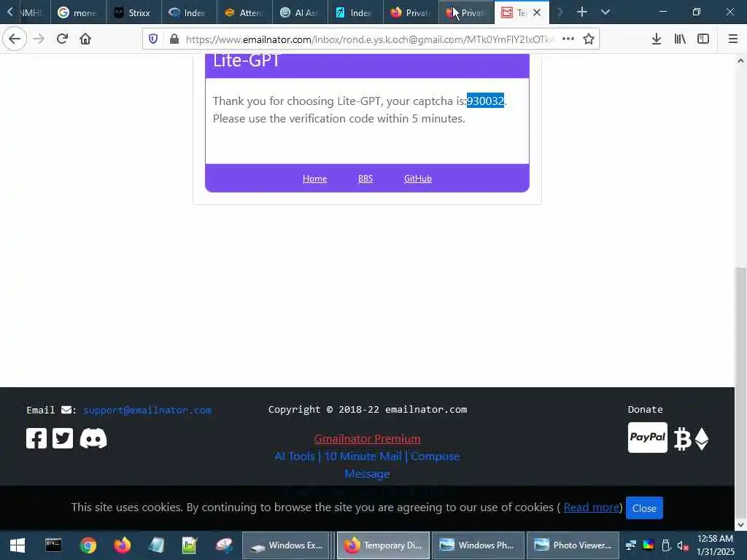Open emailnator Facebook page icon
The height and width of the screenshot is (560, 747).
click(36, 438)
